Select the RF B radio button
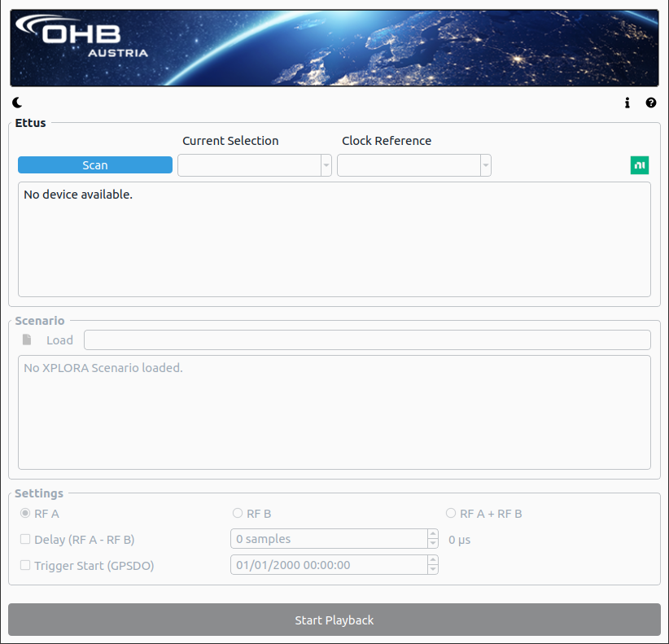669x644 pixels. click(238, 514)
